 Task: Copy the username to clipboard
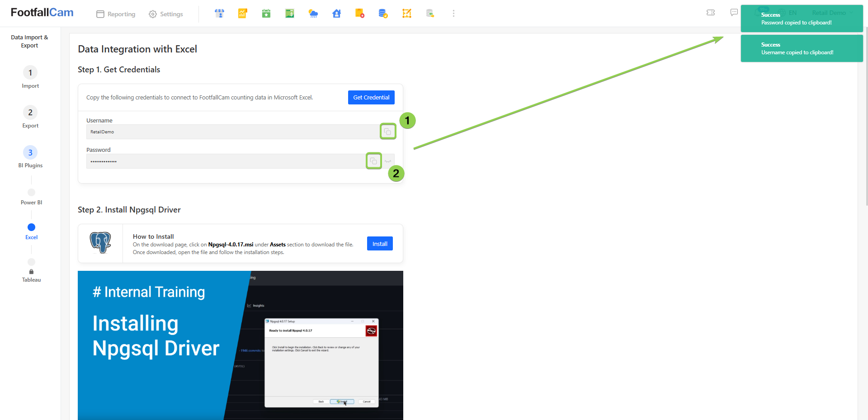[387, 132]
